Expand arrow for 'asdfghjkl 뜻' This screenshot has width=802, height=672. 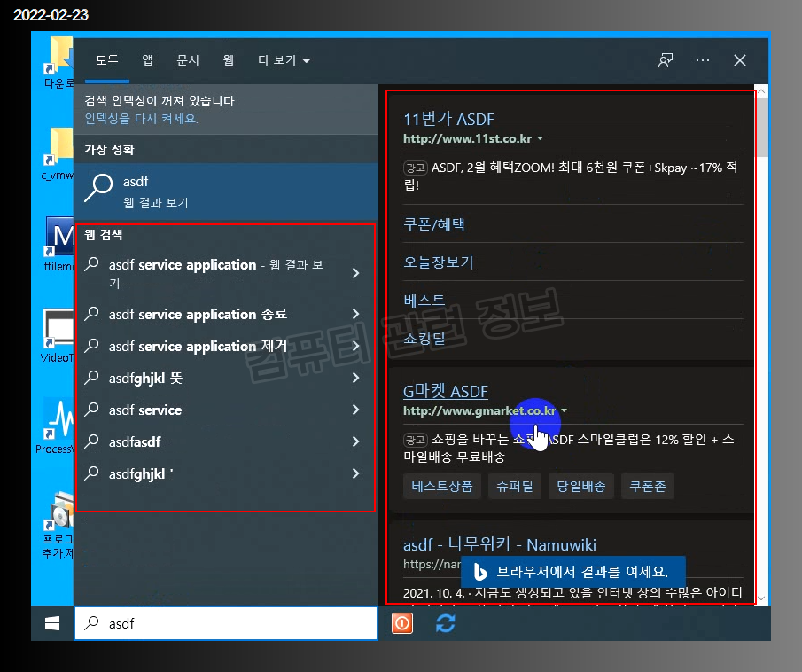(x=356, y=378)
